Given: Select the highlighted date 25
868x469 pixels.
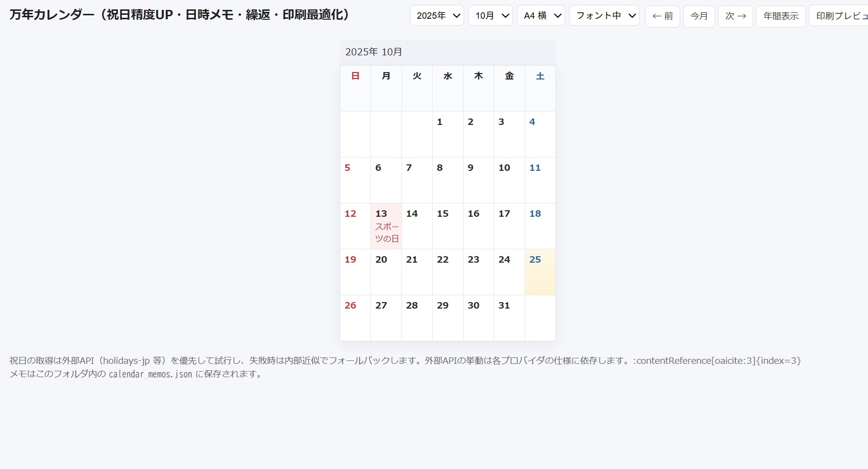Looking at the screenshot, I should pyautogui.click(x=540, y=272).
